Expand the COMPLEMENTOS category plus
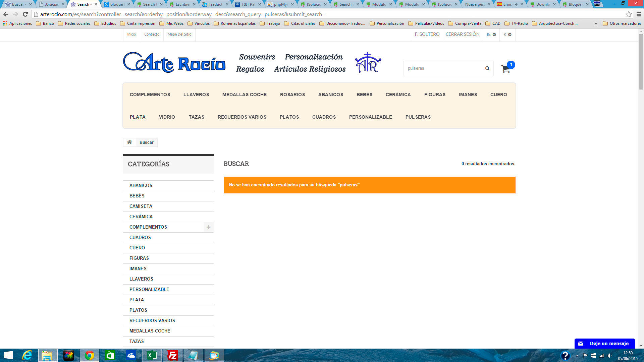Image resolution: width=644 pixels, height=362 pixels. point(208,227)
